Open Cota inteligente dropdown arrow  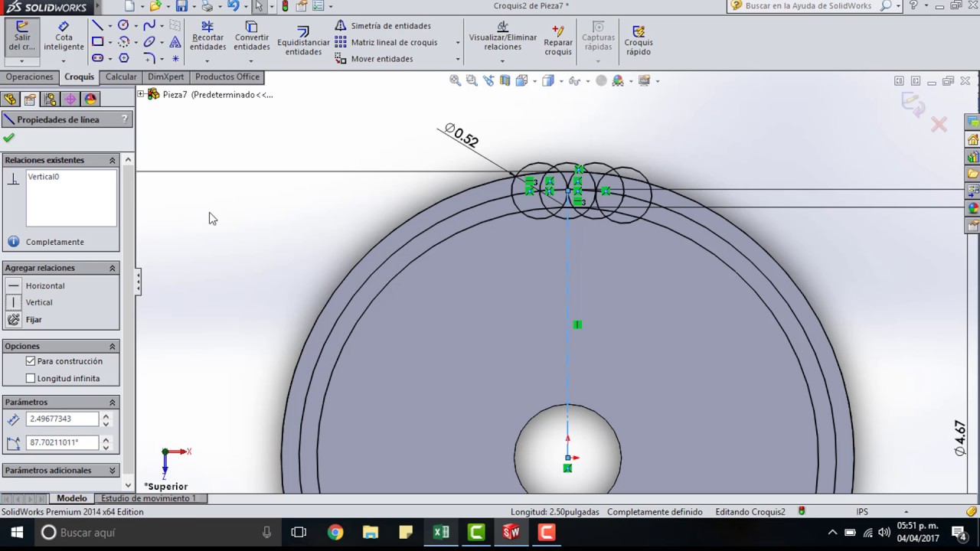click(64, 60)
